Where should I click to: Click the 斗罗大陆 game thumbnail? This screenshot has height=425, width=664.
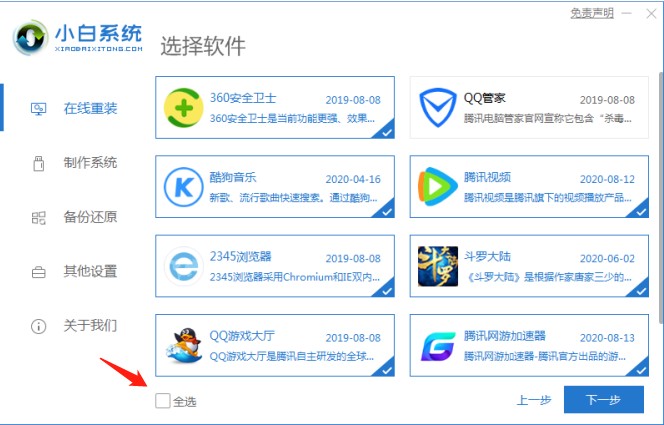tap(438, 266)
